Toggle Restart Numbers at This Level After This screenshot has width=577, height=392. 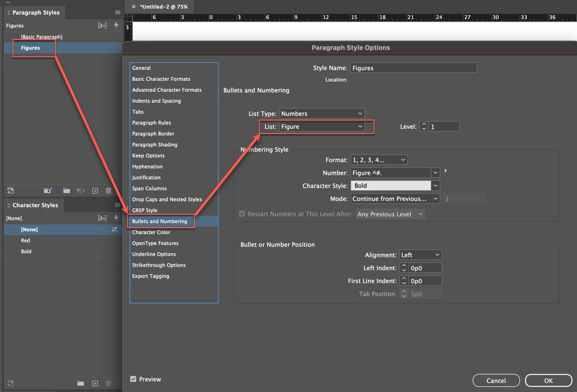(242, 214)
